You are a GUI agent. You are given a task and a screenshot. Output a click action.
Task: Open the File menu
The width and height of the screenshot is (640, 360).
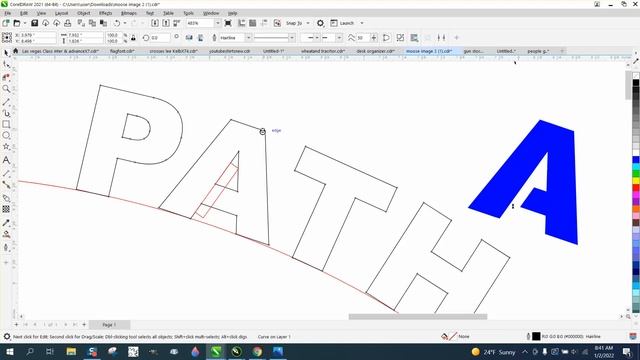click(x=8, y=13)
